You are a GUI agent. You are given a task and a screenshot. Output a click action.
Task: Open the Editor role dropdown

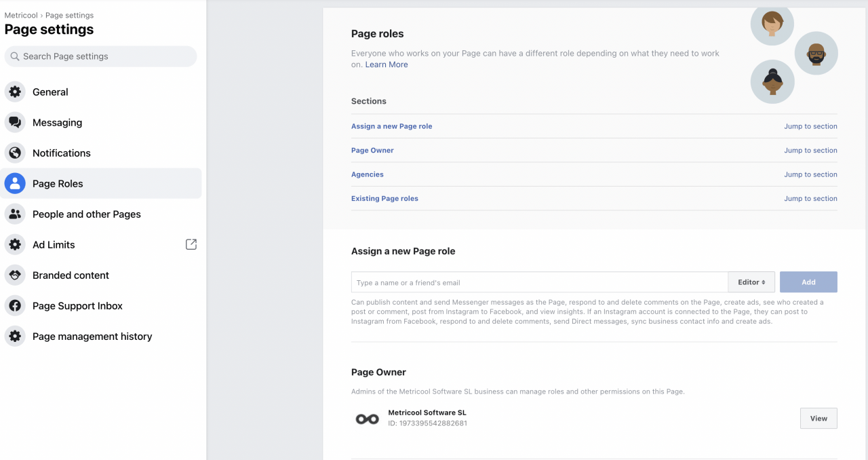coord(751,282)
